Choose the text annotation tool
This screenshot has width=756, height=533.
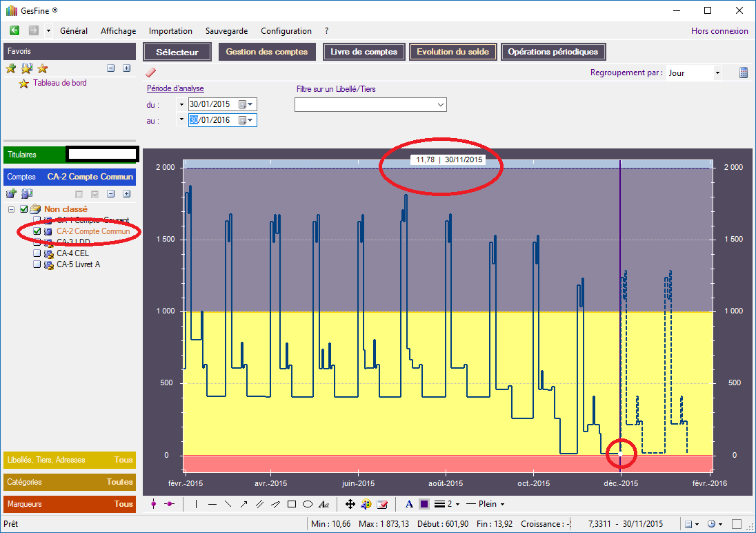click(x=324, y=504)
